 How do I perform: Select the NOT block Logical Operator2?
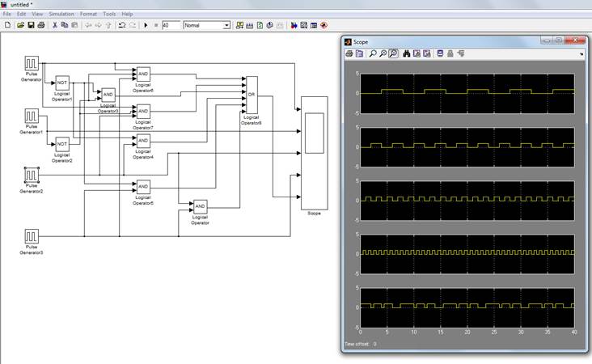pos(62,144)
